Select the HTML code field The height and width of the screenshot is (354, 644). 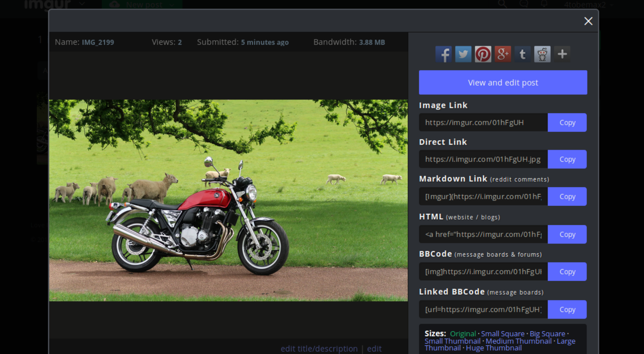pyautogui.click(x=483, y=234)
